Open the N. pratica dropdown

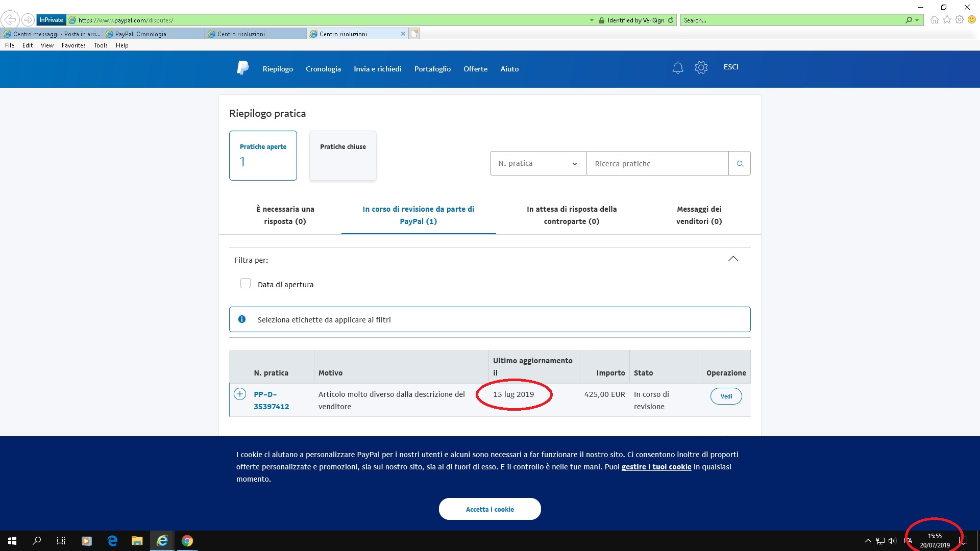[x=538, y=164]
